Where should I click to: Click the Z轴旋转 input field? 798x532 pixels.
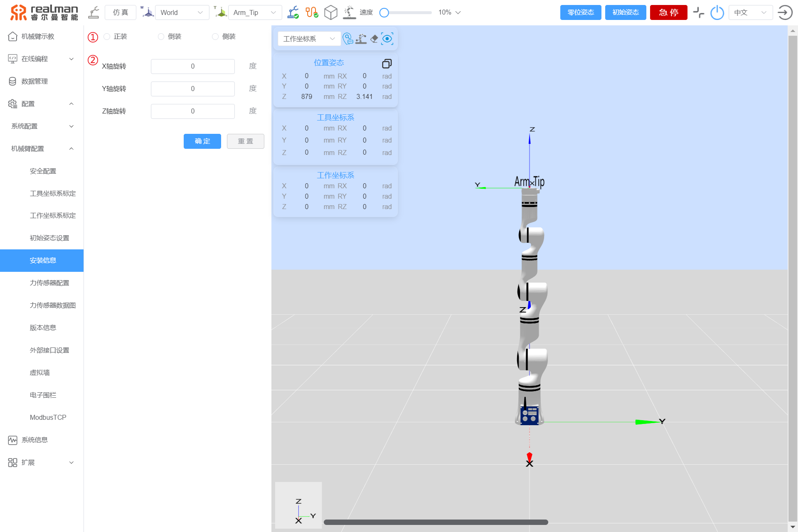click(x=193, y=111)
